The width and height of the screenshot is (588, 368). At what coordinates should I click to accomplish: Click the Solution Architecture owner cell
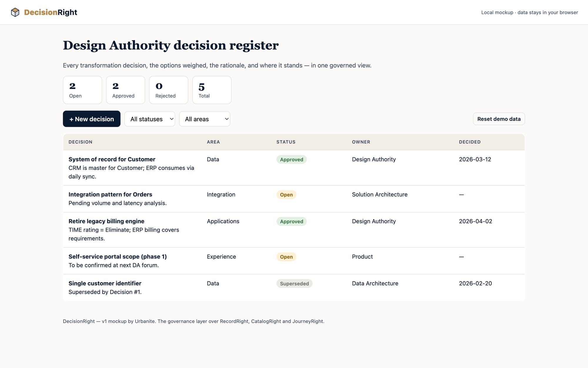[x=380, y=194]
